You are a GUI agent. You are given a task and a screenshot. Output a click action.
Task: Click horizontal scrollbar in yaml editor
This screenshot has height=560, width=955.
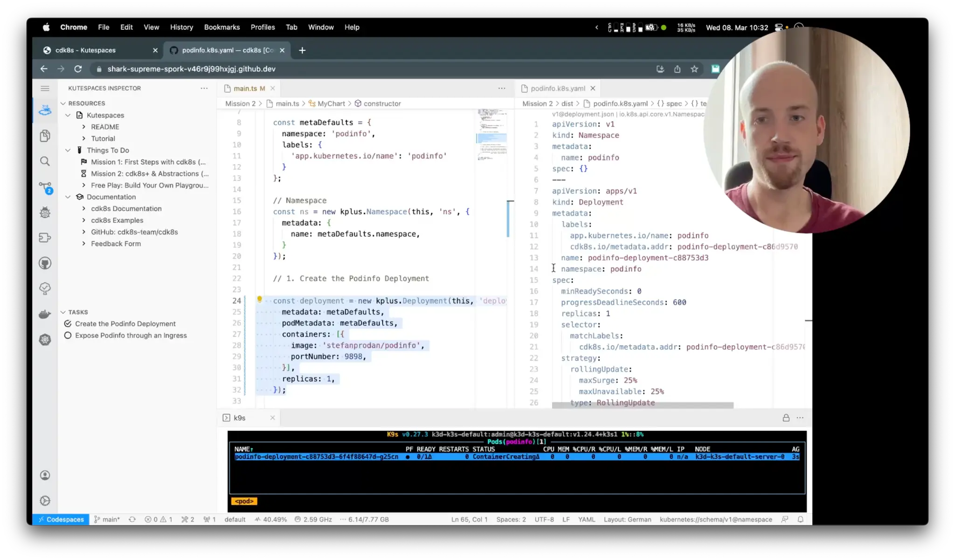[x=643, y=405]
